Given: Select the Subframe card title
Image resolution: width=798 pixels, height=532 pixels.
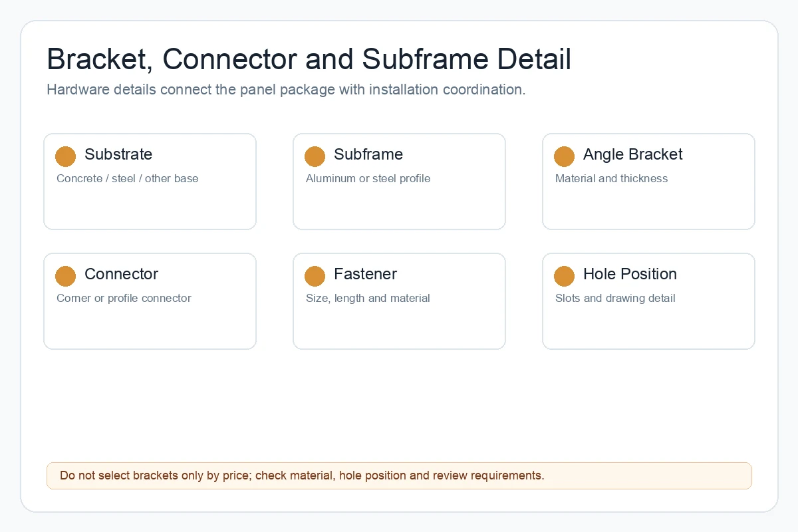Looking at the screenshot, I should point(368,154).
